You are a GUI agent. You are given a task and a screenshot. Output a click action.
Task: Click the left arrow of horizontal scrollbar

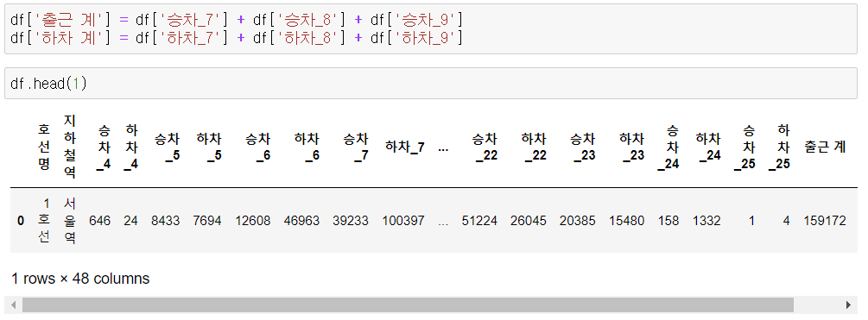tap(13, 304)
